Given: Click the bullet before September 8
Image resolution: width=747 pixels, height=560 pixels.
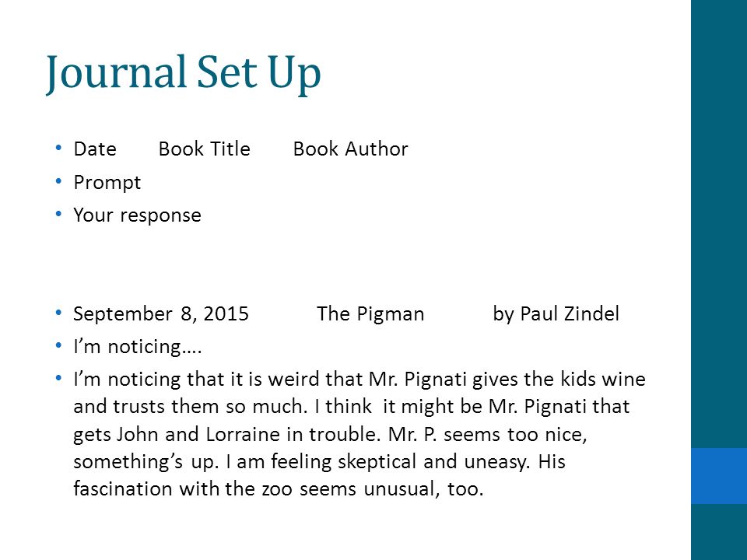Looking at the screenshot, I should click(x=58, y=313).
